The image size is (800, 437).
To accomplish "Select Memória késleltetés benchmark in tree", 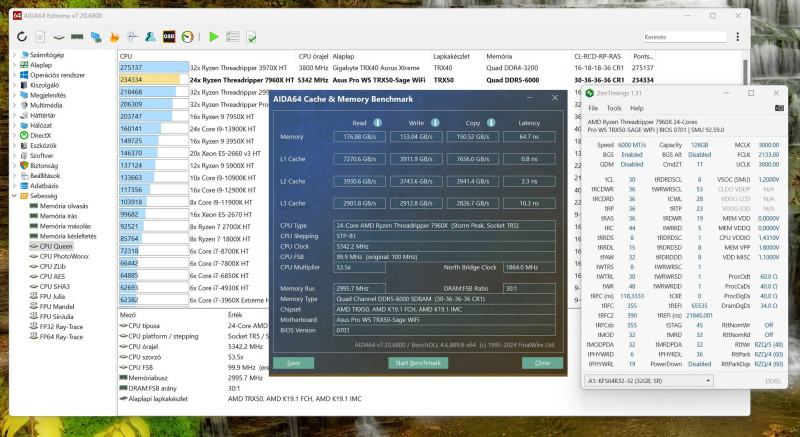I will (x=68, y=236).
